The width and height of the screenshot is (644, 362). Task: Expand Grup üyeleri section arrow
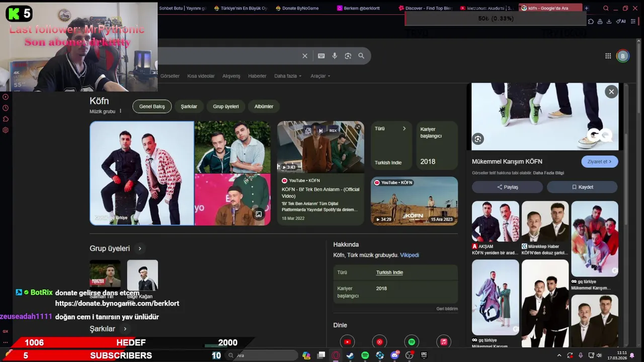(140, 248)
